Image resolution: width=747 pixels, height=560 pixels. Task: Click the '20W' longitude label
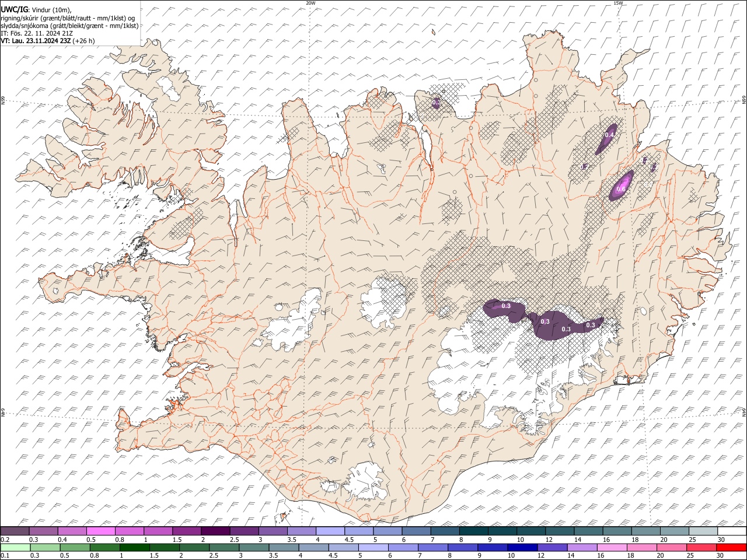[310, 3]
